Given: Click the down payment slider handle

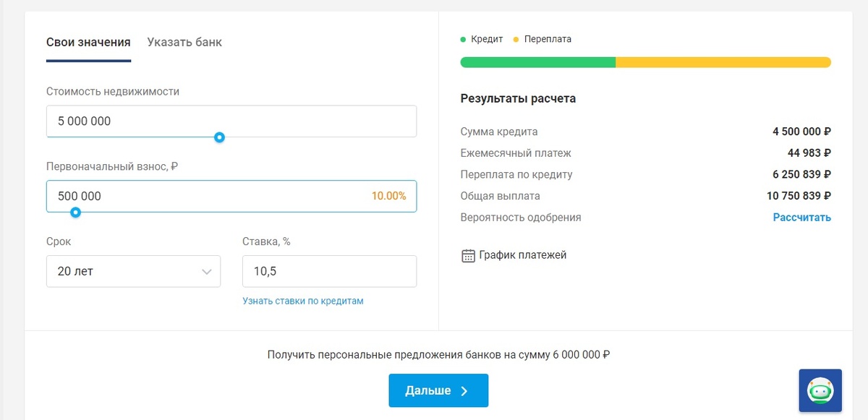Looking at the screenshot, I should (75, 212).
